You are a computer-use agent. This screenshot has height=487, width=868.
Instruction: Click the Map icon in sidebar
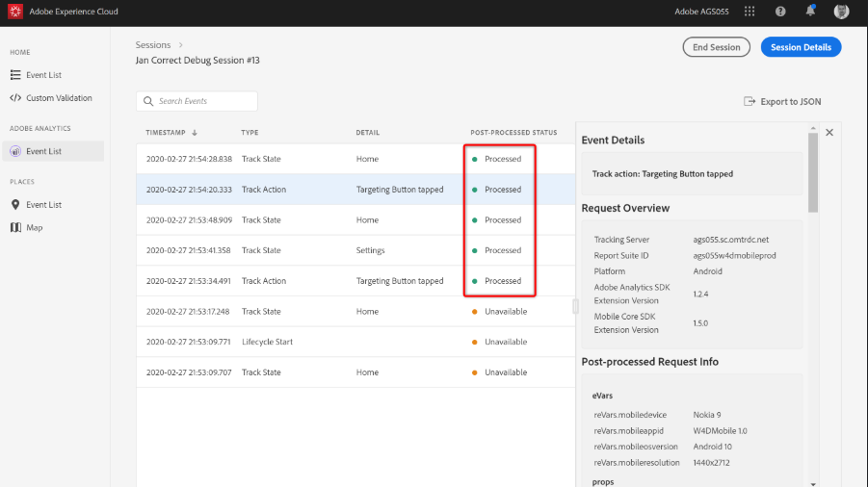point(15,227)
